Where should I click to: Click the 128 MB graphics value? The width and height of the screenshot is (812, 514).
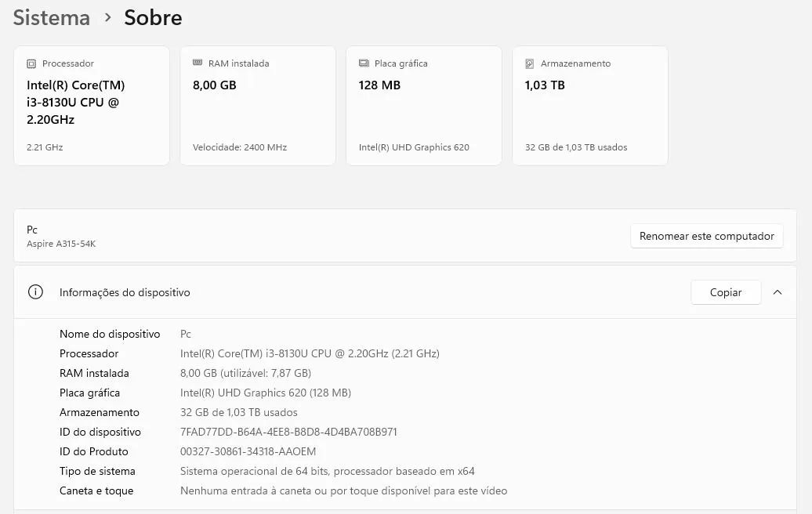click(379, 85)
